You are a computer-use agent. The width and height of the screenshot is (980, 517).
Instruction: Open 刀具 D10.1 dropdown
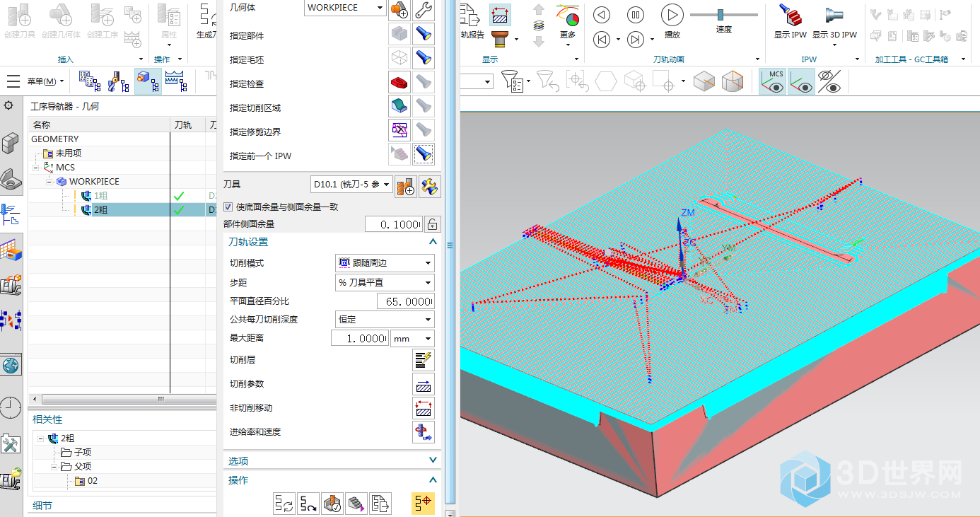pos(351,185)
